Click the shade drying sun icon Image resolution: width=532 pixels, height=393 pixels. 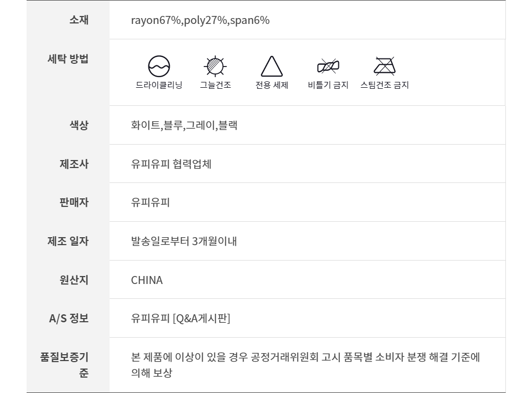pos(215,66)
